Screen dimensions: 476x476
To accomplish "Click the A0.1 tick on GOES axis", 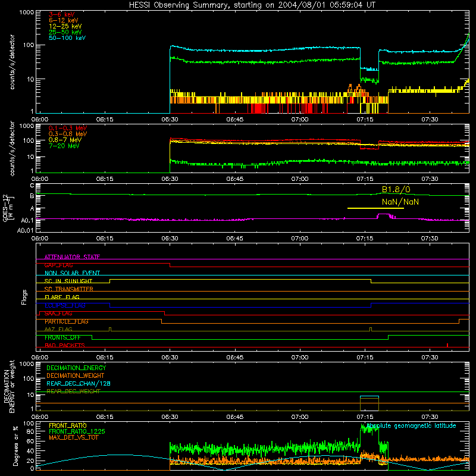I will click(x=27, y=220).
